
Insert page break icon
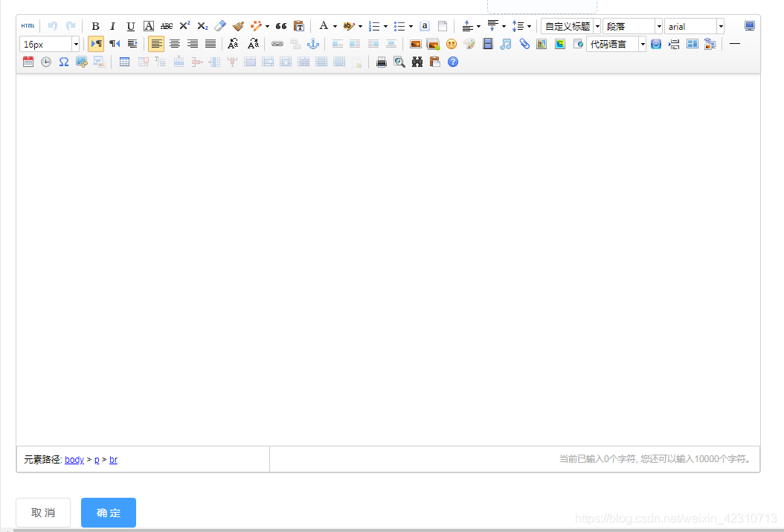click(674, 44)
